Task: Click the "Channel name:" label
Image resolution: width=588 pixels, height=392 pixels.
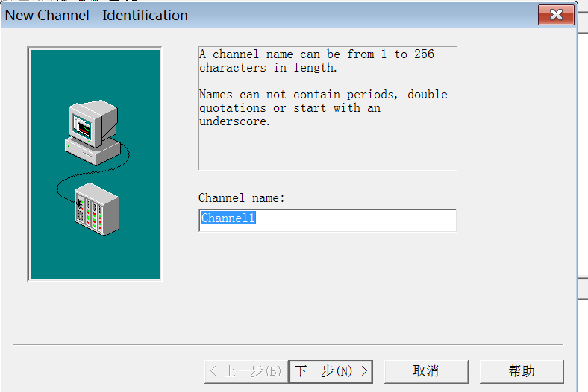Action: coord(242,198)
